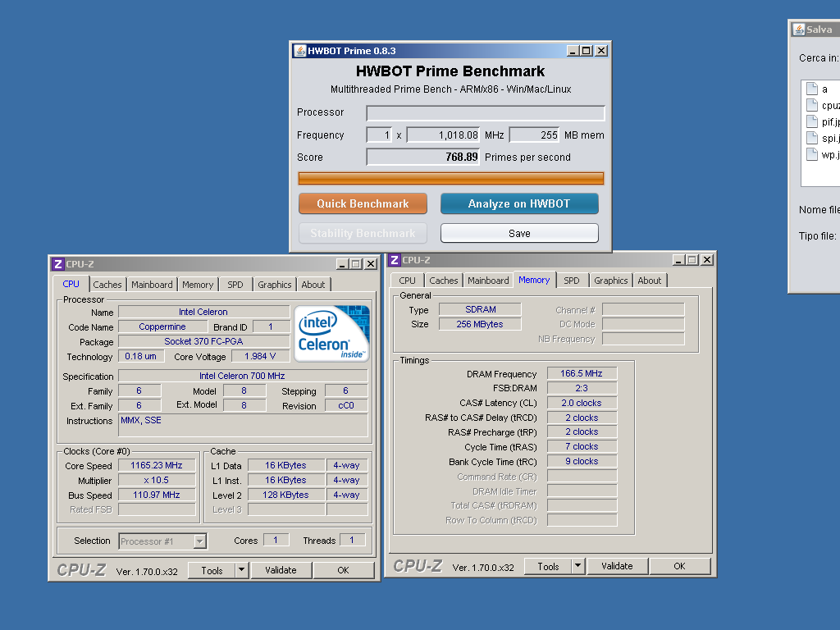840x630 pixels.
Task: Click Analyze on HWBOT button
Action: 519,203
